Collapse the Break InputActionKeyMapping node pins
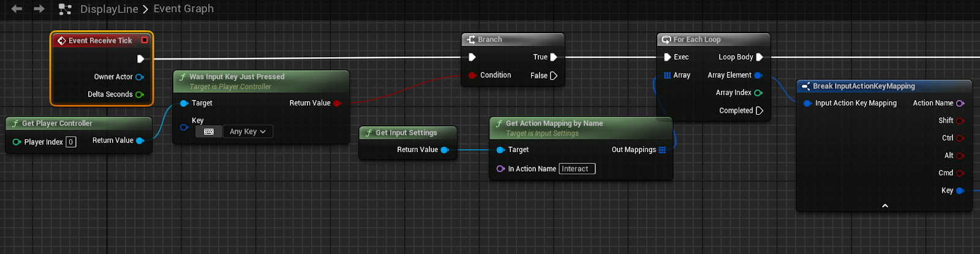The image size is (980, 254). coord(884,206)
